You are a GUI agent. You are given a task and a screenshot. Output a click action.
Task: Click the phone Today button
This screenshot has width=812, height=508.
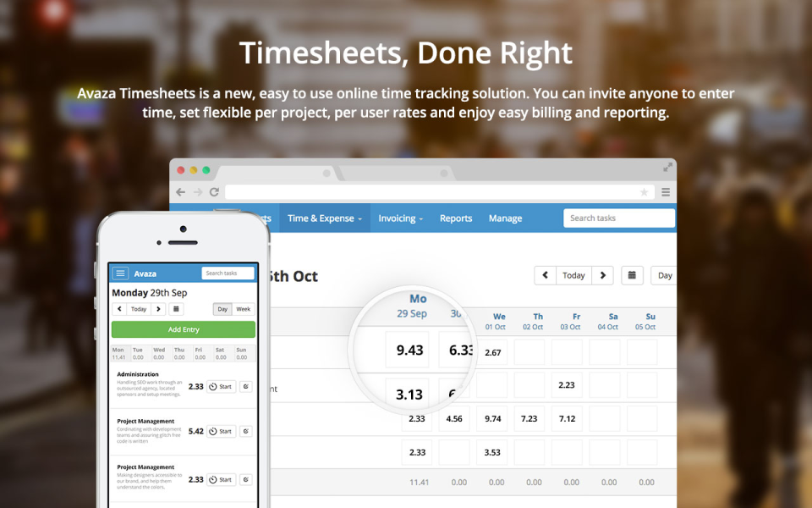tap(139, 309)
